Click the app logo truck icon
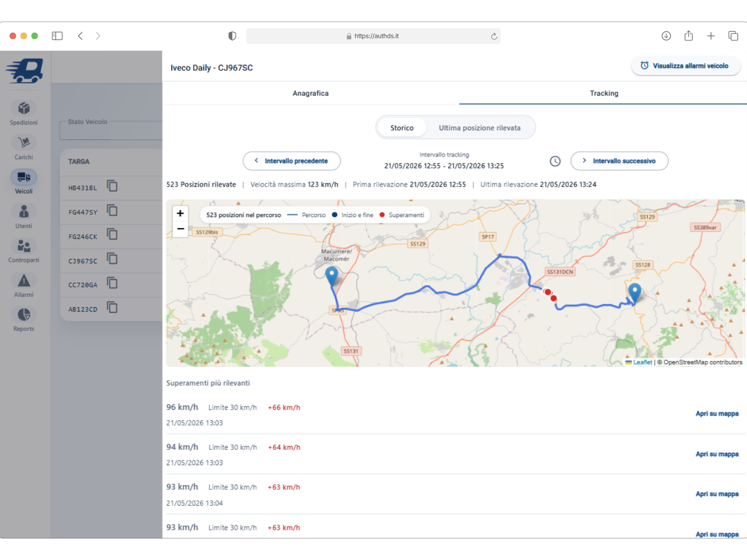 click(25, 70)
